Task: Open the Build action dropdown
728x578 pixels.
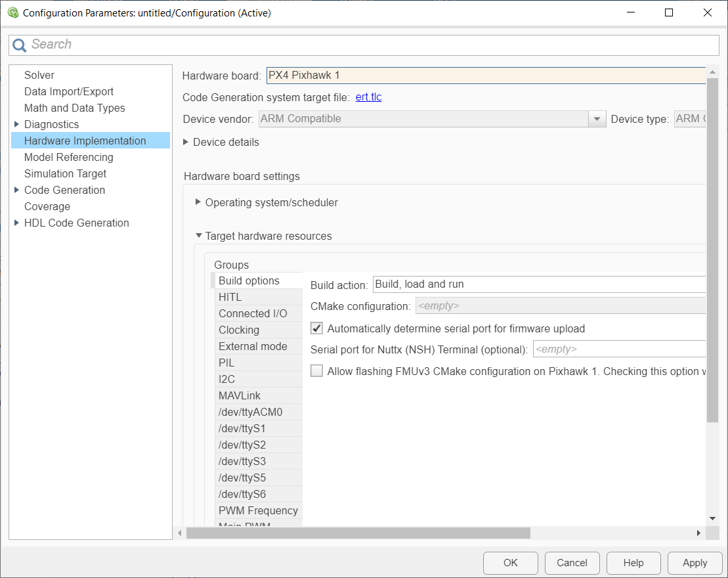Action: click(x=539, y=284)
